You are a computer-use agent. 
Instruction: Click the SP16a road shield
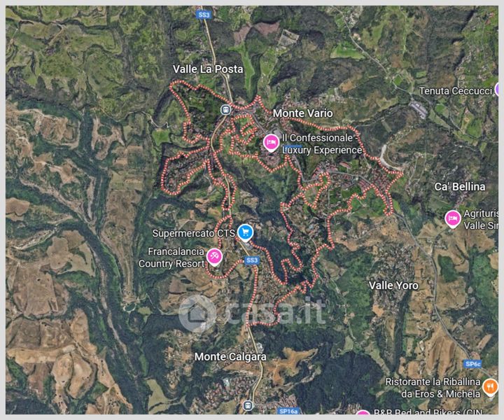(x=288, y=411)
